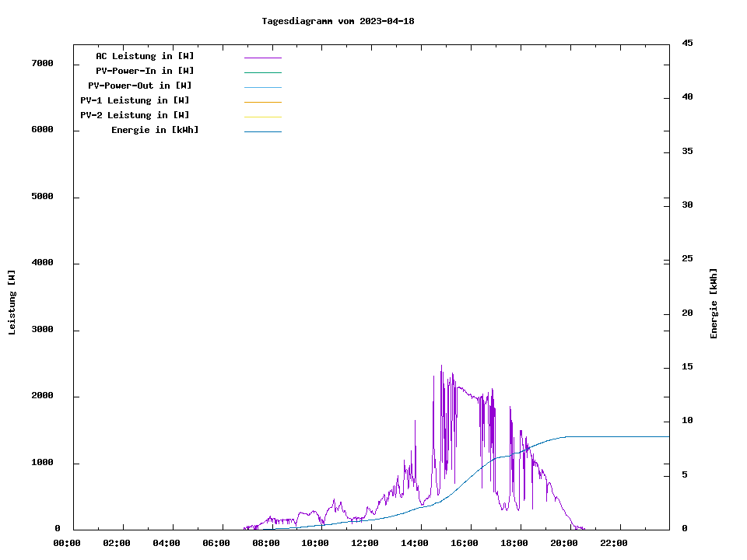Click the 08:00 label on the time axis
The height and width of the screenshot is (560, 747).
point(265,543)
